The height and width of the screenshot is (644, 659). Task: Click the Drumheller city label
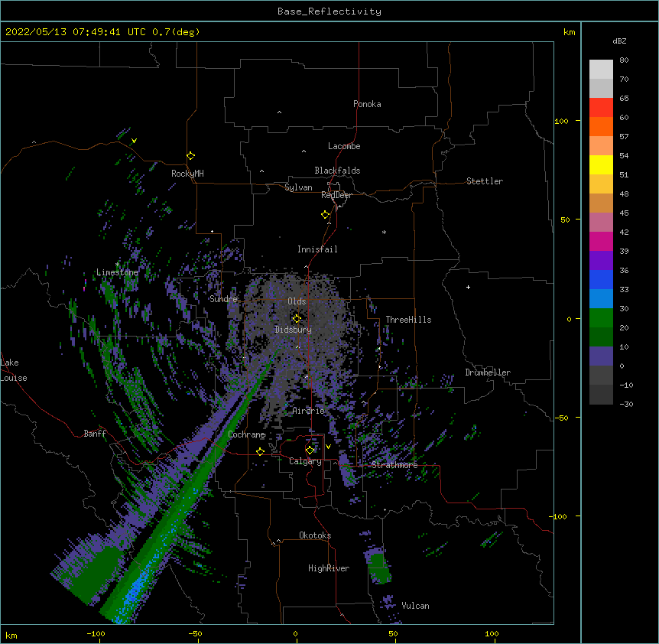(x=488, y=372)
